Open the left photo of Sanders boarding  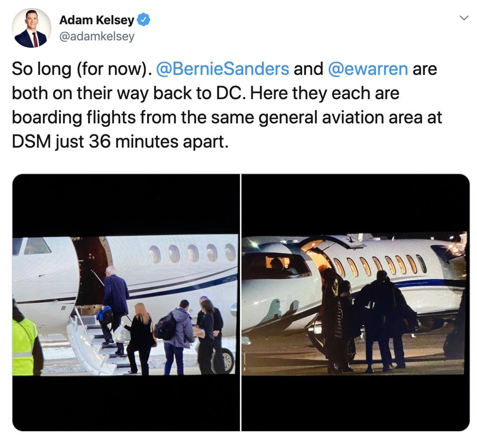[126, 303]
